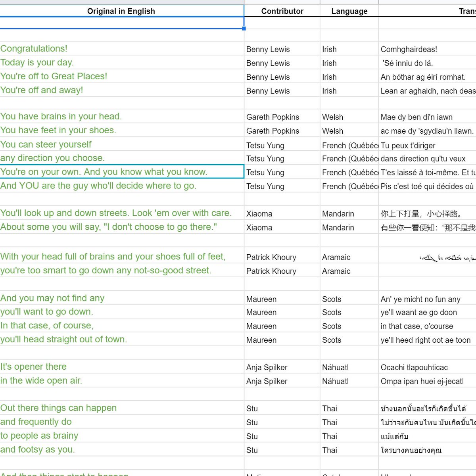476x476 pixels.
Task: Select 'Out there things can happen' cell
Action: pyautogui.click(x=121, y=408)
